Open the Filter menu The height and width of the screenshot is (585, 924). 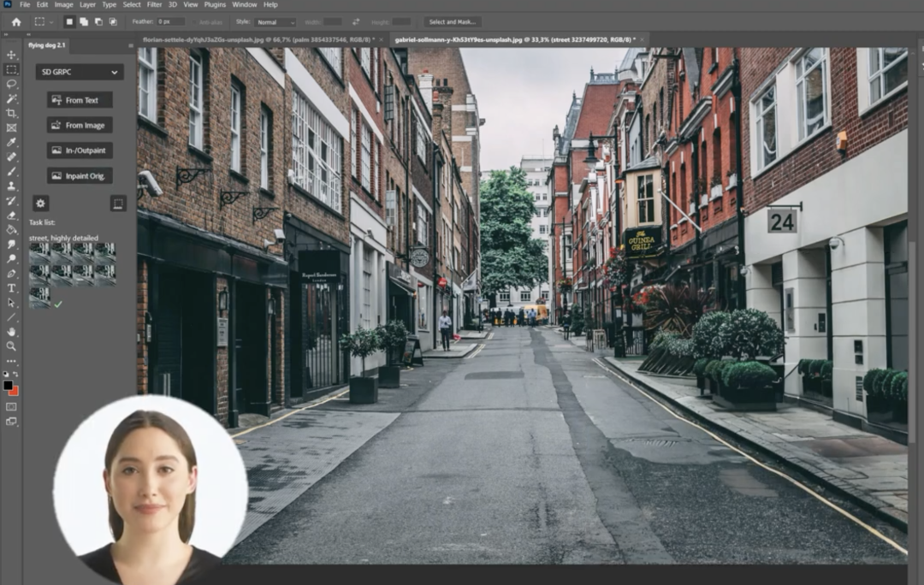click(154, 5)
